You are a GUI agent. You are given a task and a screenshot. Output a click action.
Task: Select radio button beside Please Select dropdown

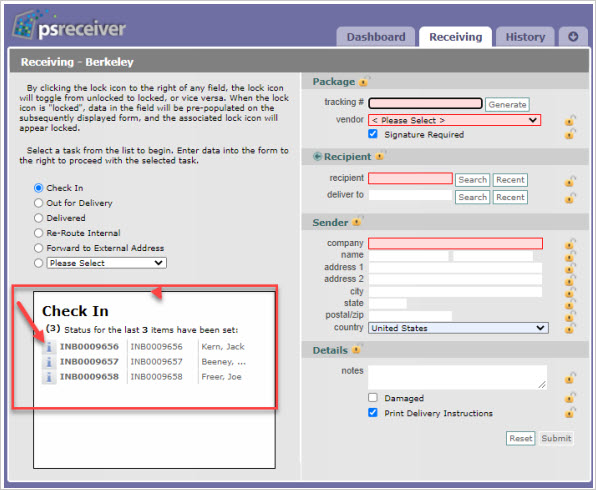click(x=38, y=263)
